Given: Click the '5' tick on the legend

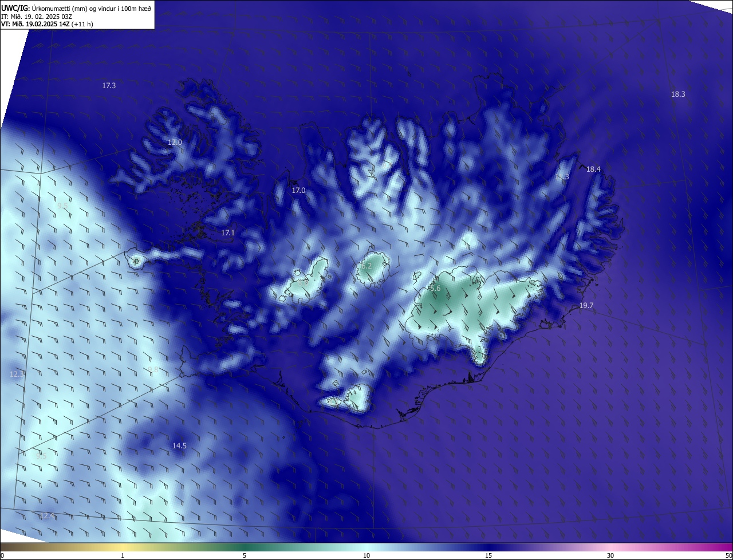Looking at the screenshot, I should (245, 555).
